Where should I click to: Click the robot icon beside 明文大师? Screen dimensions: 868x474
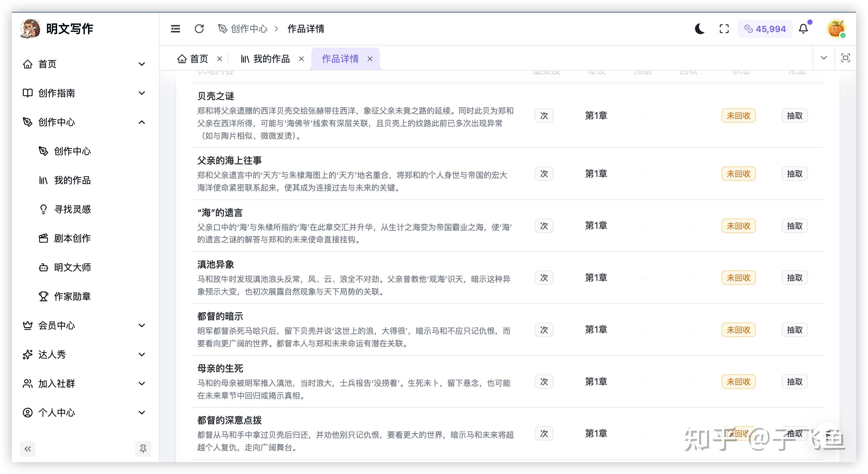point(44,267)
